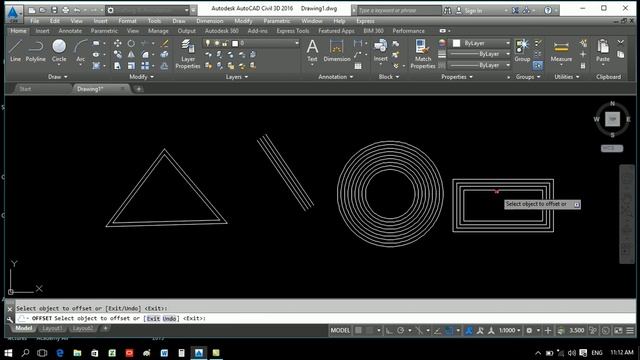This screenshot has width=640, height=360.
Task: Open the Dimension menu
Action: [x=210, y=21]
